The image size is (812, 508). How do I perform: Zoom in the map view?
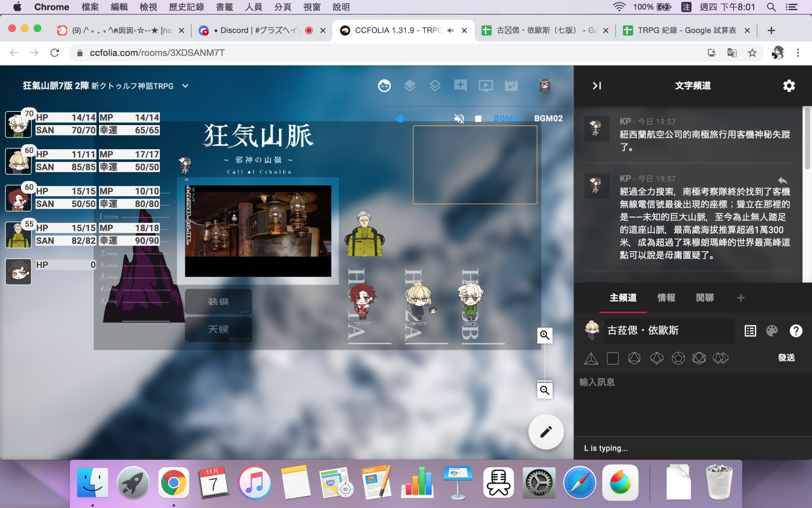tap(545, 335)
